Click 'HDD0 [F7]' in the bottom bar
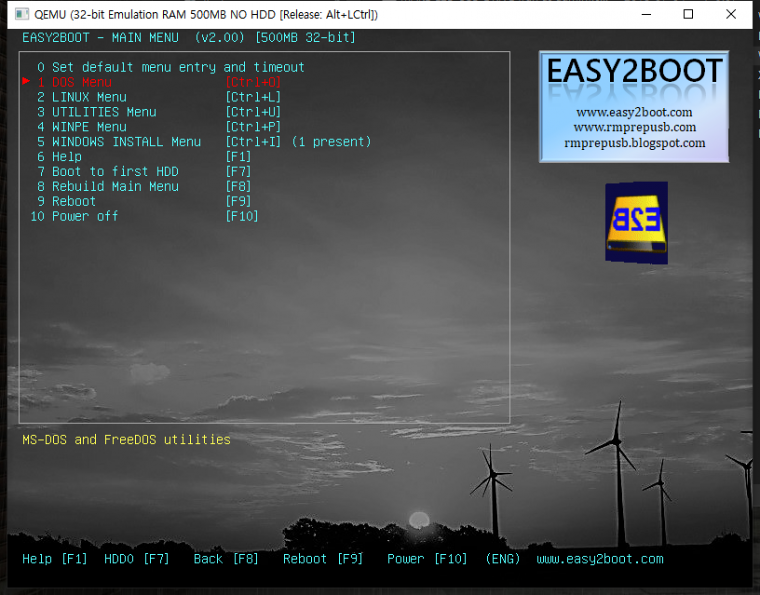 [x=137, y=559]
